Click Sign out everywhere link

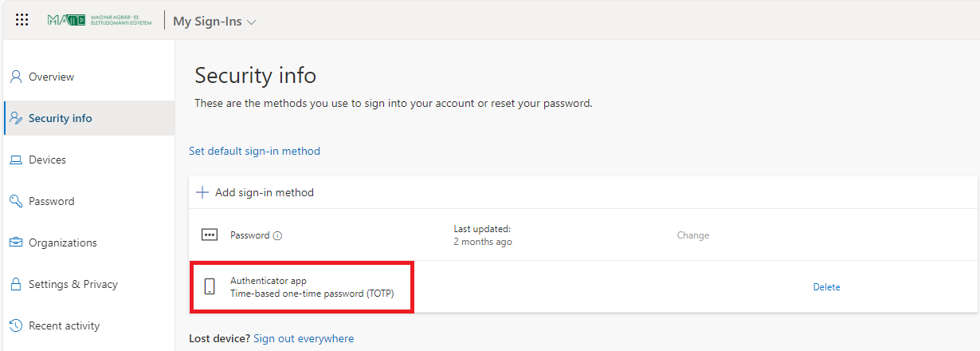(304, 338)
